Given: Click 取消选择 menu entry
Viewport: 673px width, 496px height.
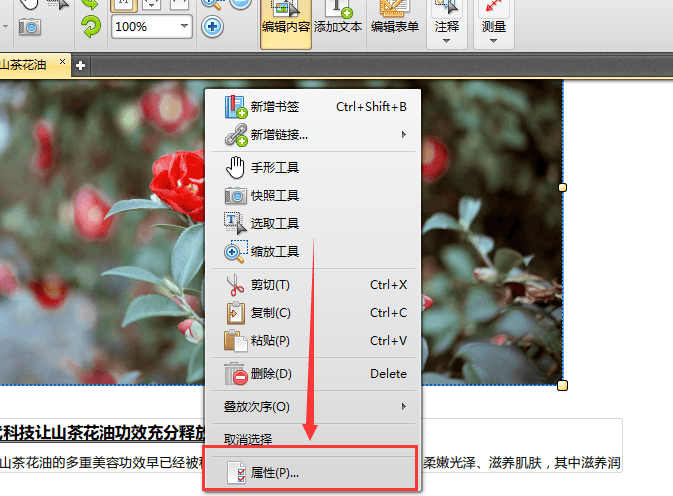Looking at the screenshot, I should pos(315,439).
